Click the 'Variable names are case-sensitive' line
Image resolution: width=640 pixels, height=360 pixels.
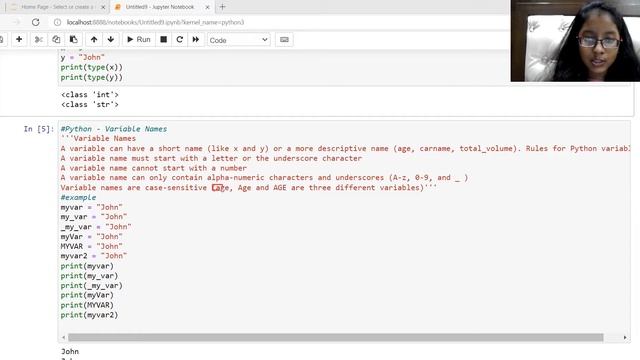[249, 188]
